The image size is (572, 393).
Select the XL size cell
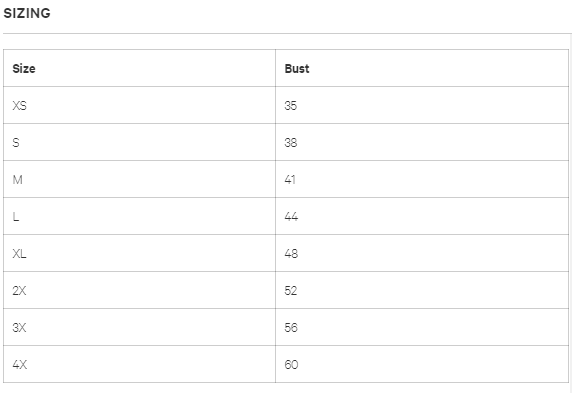(139, 253)
